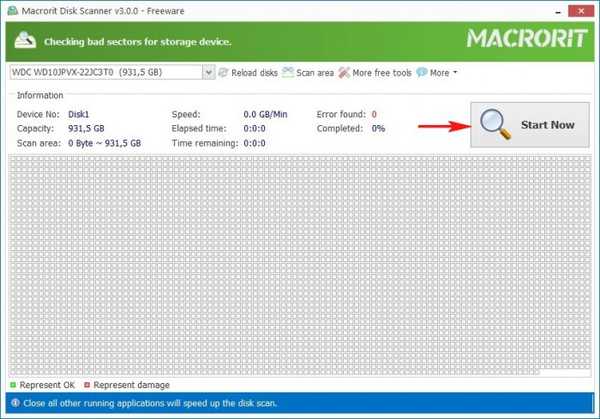
Task: Click the Start Now scan button
Action: pyautogui.click(x=530, y=125)
